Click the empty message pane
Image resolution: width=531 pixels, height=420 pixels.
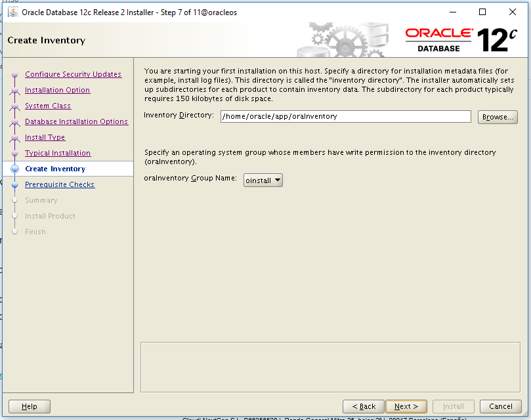pos(330,367)
